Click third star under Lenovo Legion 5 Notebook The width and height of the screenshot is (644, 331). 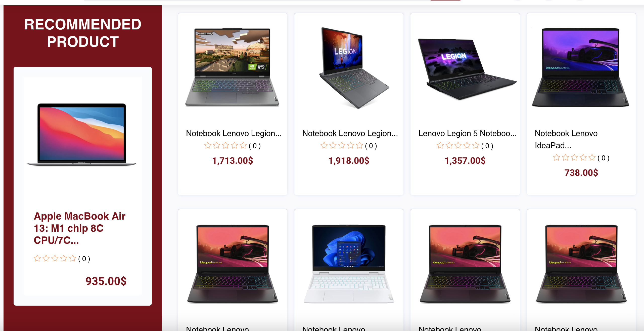click(x=458, y=145)
